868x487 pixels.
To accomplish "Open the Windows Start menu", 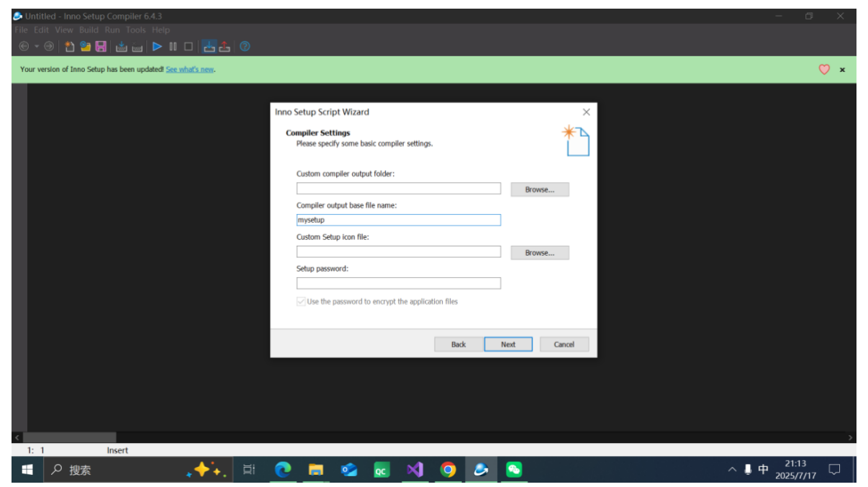I will click(x=27, y=470).
